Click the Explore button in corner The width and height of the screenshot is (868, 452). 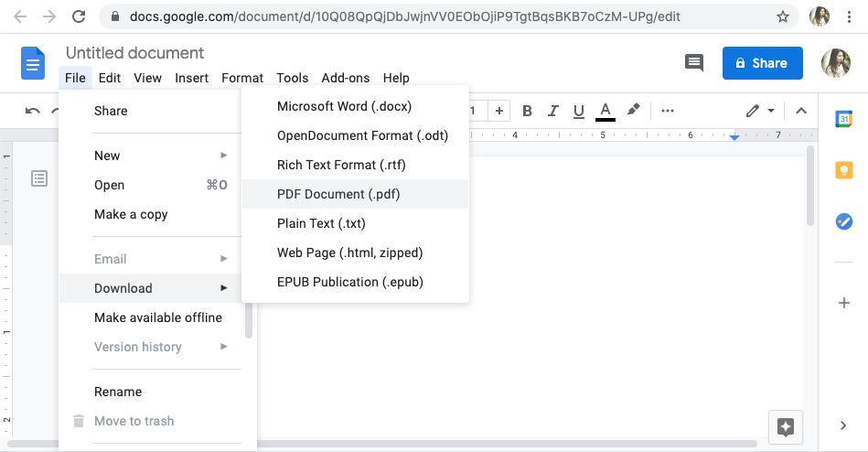pyautogui.click(x=785, y=425)
